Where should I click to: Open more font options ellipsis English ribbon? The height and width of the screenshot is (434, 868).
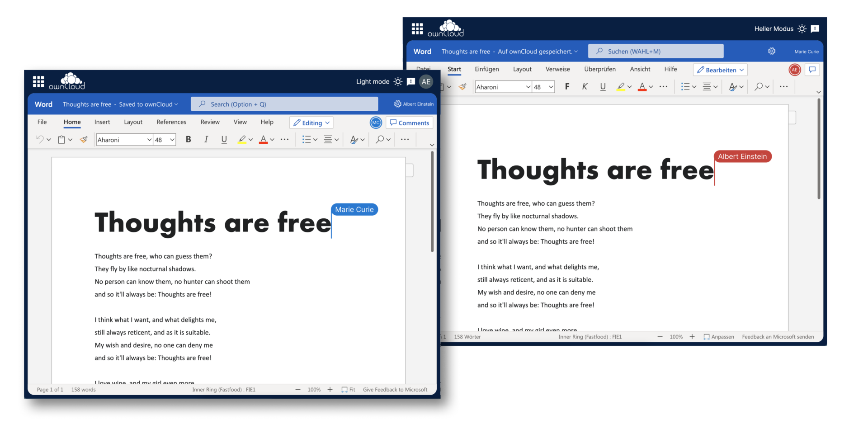point(284,139)
